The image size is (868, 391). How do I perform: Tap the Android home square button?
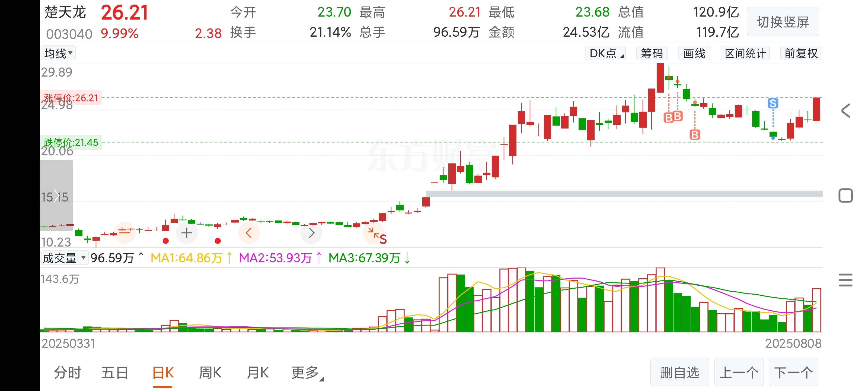pos(846,196)
